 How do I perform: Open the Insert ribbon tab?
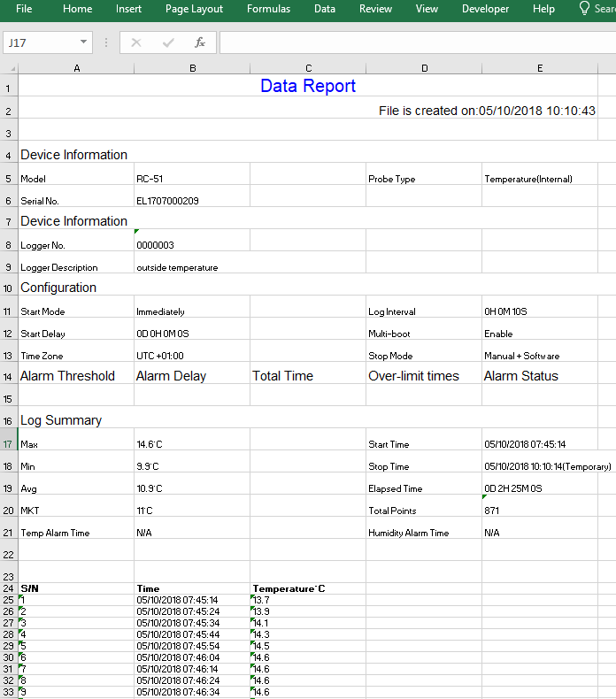tap(128, 9)
